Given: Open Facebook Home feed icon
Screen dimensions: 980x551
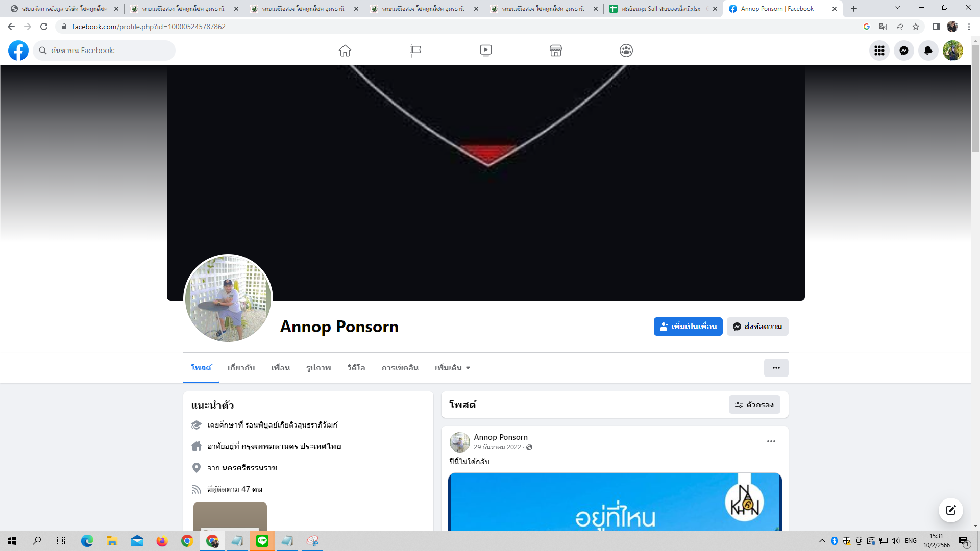Looking at the screenshot, I should 345,51.
